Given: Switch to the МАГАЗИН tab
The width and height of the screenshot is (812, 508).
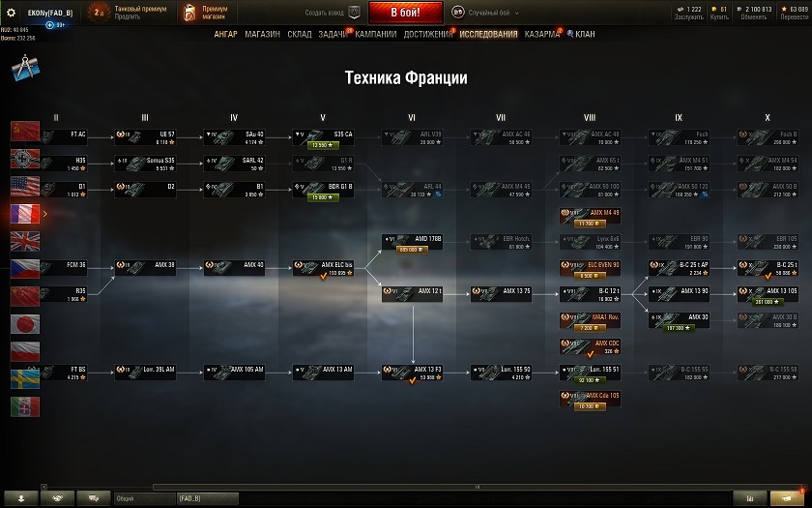Looking at the screenshot, I should coord(263,34).
